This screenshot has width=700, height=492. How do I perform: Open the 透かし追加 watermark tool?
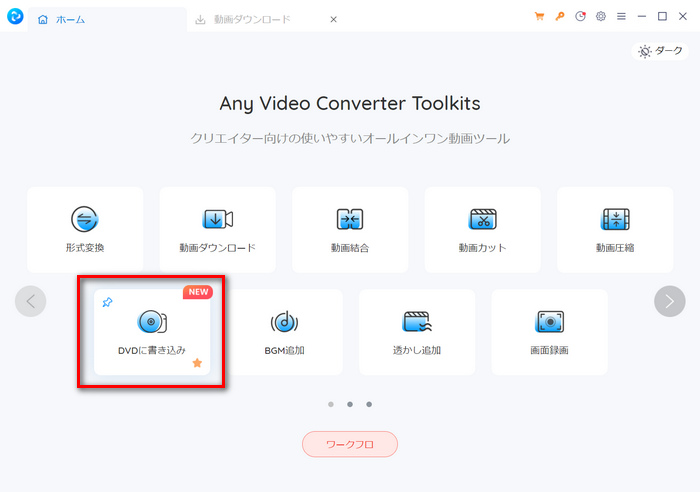pyautogui.click(x=417, y=332)
